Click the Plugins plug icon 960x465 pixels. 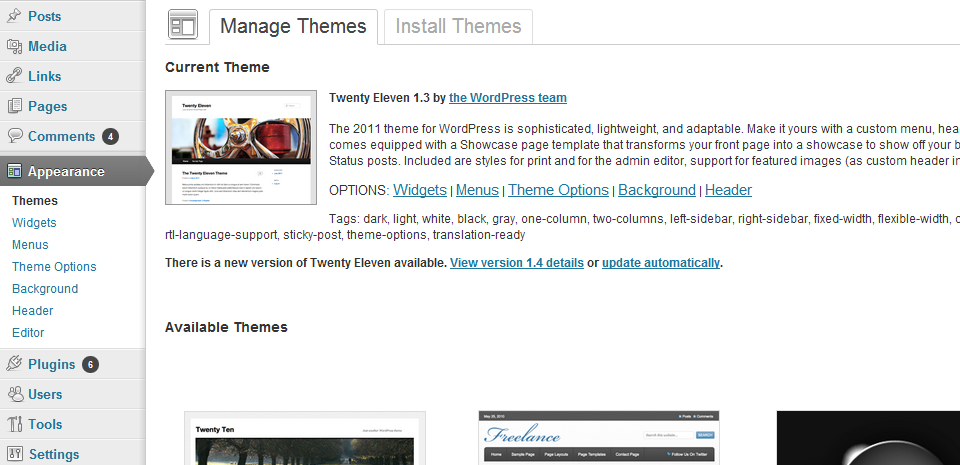[x=14, y=363]
